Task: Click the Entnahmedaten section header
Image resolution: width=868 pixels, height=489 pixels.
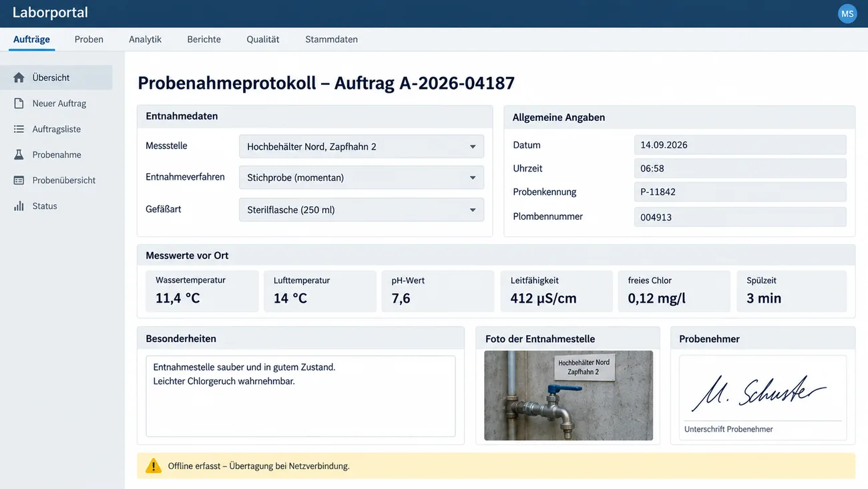Action: [x=182, y=116]
